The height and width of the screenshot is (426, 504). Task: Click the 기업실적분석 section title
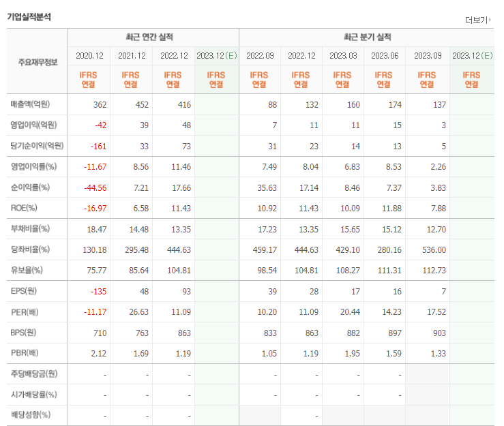[29, 17]
